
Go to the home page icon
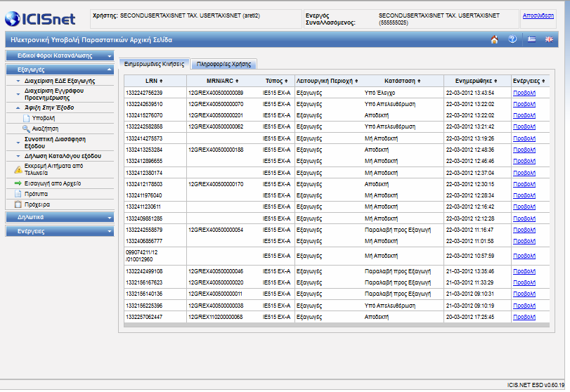494,39
